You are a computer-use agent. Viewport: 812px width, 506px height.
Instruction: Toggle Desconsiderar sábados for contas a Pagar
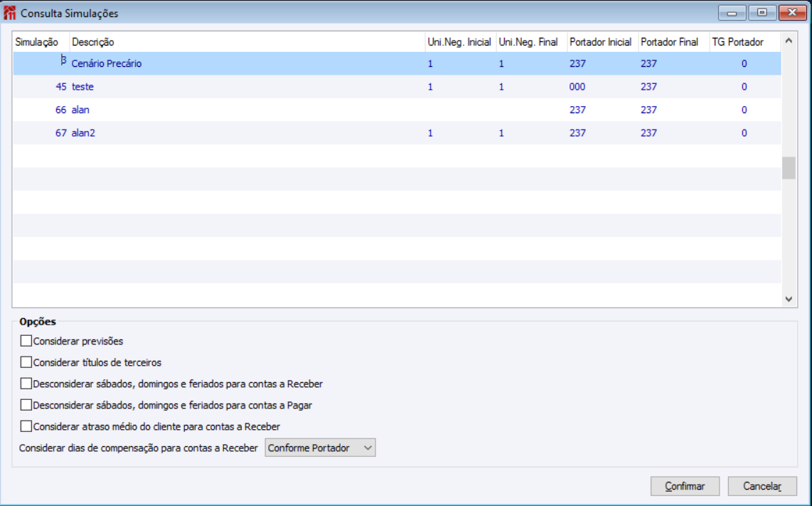pos(26,405)
